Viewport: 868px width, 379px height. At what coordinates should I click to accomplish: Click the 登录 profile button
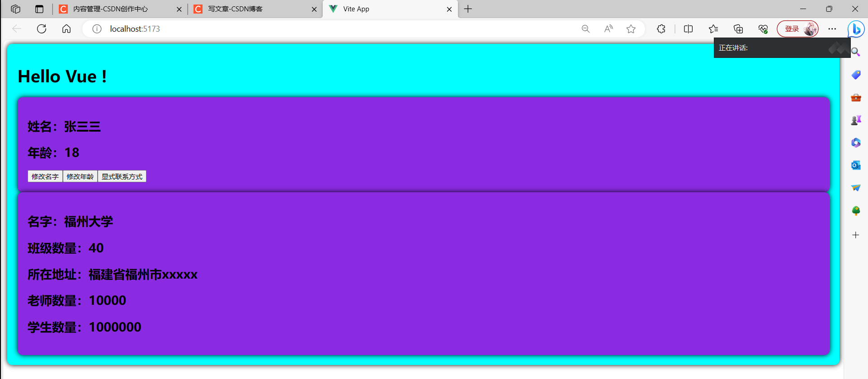(797, 29)
